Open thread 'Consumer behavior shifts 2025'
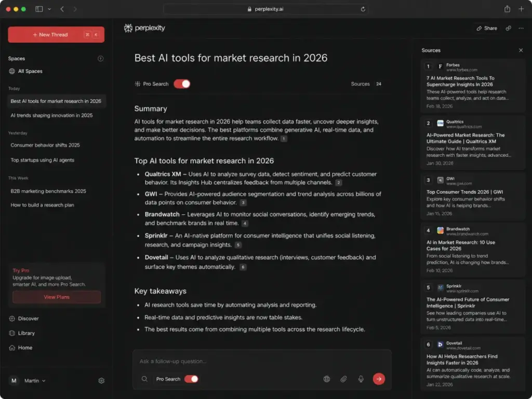This screenshot has width=532, height=399. [45, 145]
